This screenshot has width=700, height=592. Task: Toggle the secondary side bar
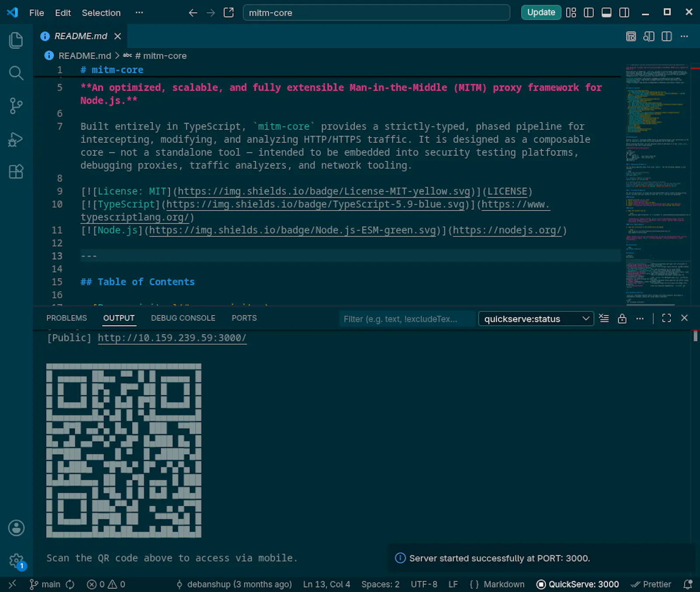click(x=624, y=13)
